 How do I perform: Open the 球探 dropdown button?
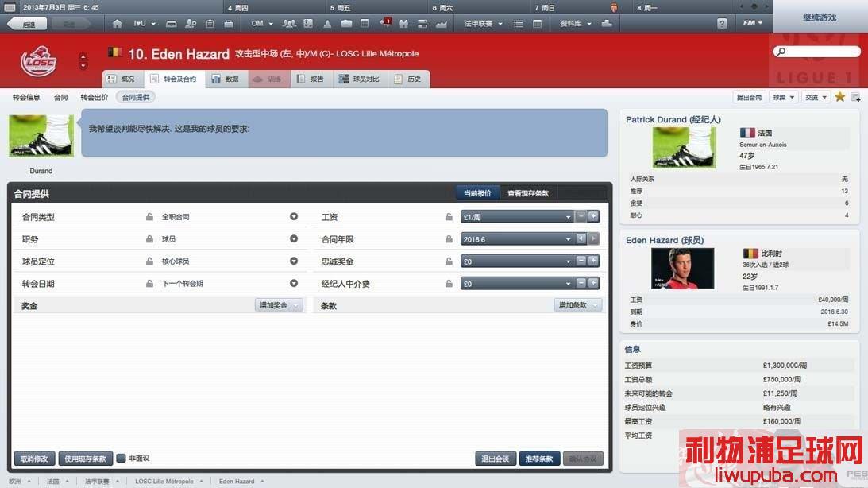click(x=783, y=97)
